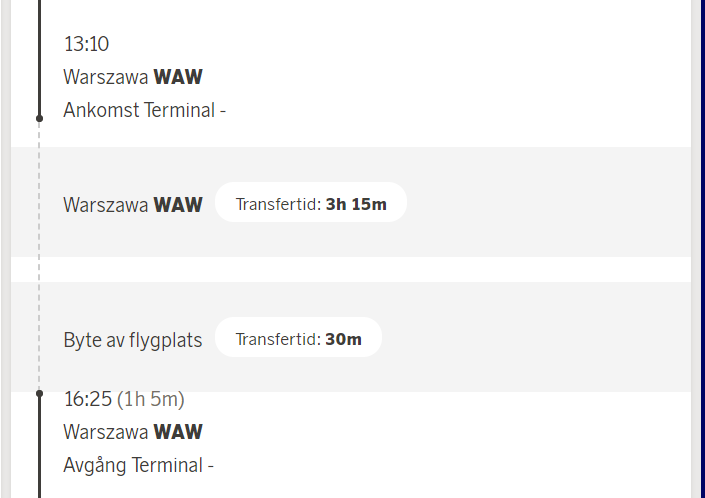The height and width of the screenshot is (498, 705).
Task: Click the departure timeline dot marker
Action: point(39,393)
